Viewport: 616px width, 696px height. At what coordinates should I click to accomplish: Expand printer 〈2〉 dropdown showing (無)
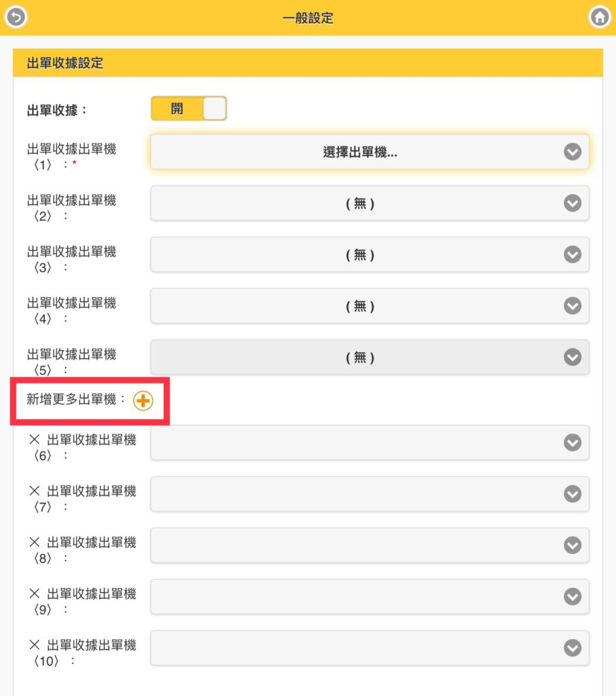[370, 203]
